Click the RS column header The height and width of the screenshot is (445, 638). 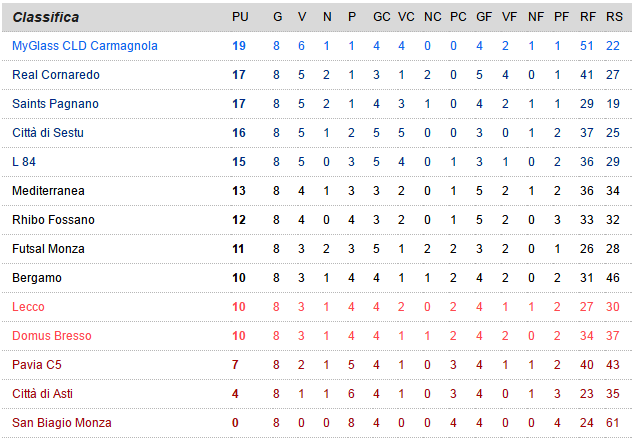tap(614, 17)
